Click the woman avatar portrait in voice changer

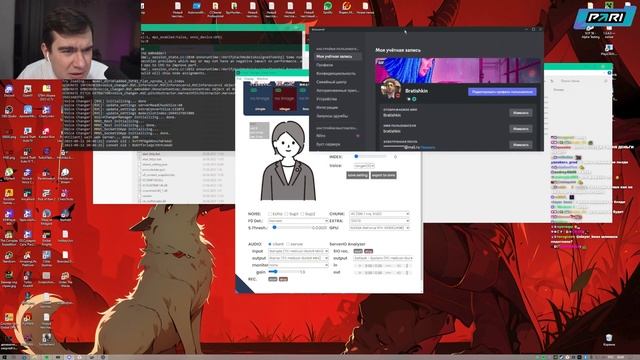[288, 161]
